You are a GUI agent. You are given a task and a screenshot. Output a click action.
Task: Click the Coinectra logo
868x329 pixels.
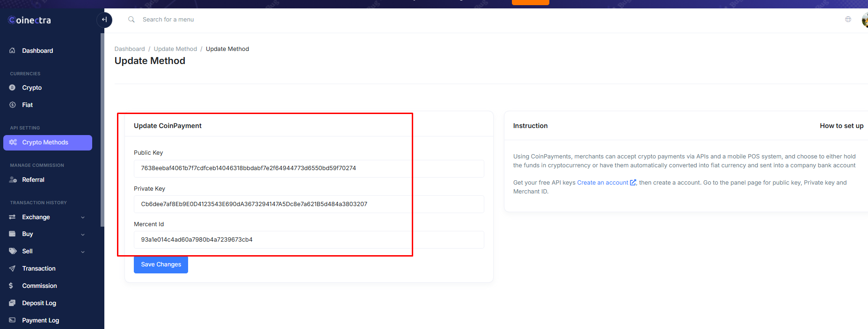click(x=29, y=20)
